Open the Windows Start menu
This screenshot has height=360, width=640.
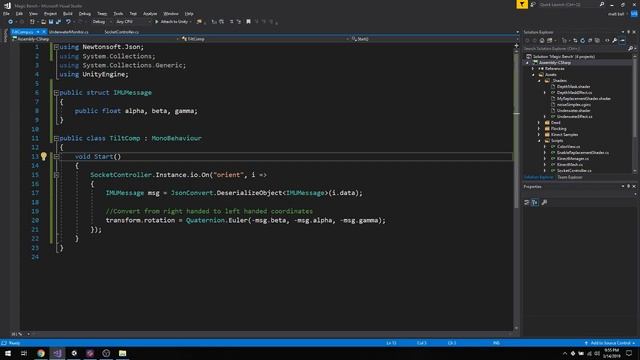point(8,353)
